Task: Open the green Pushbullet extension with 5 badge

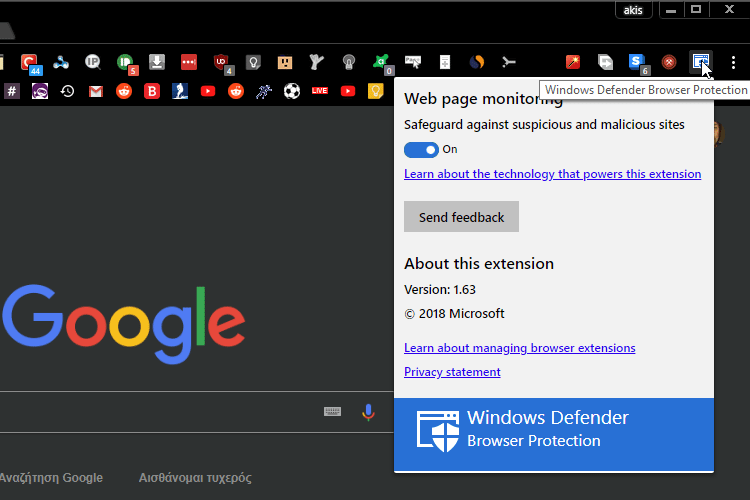Action: pyautogui.click(x=126, y=63)
